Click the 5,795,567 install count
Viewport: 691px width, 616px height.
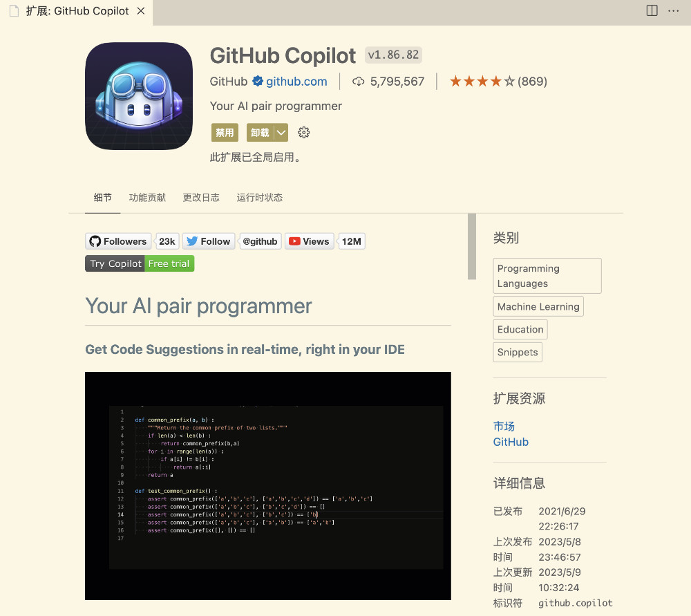(x=397, y=81)
